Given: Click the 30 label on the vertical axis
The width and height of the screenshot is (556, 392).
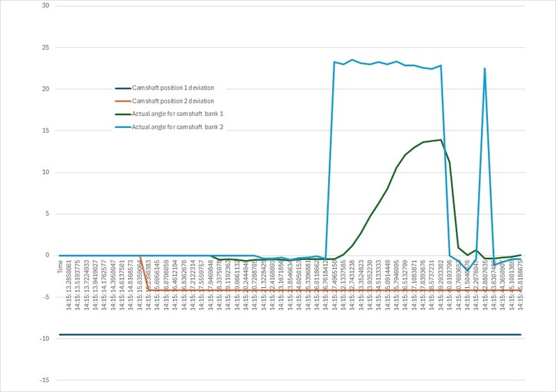Looking at the screenshot, I should (45, 6).
